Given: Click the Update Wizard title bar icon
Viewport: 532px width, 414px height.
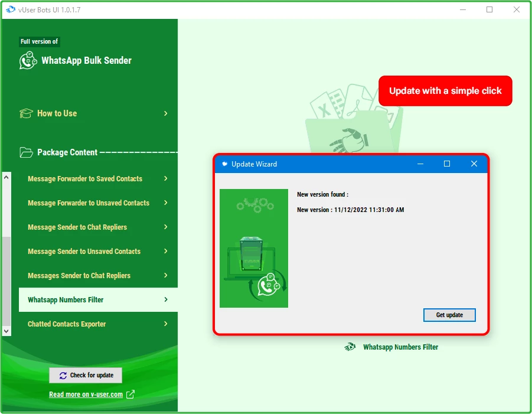Looking at the screenshot, I should point(224,164).
